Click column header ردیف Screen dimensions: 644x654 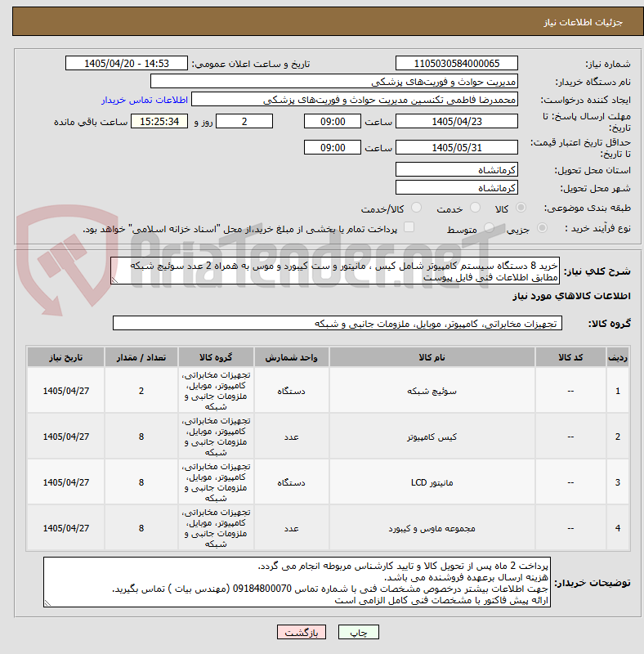pyautogui.click(x=618, y=357)
